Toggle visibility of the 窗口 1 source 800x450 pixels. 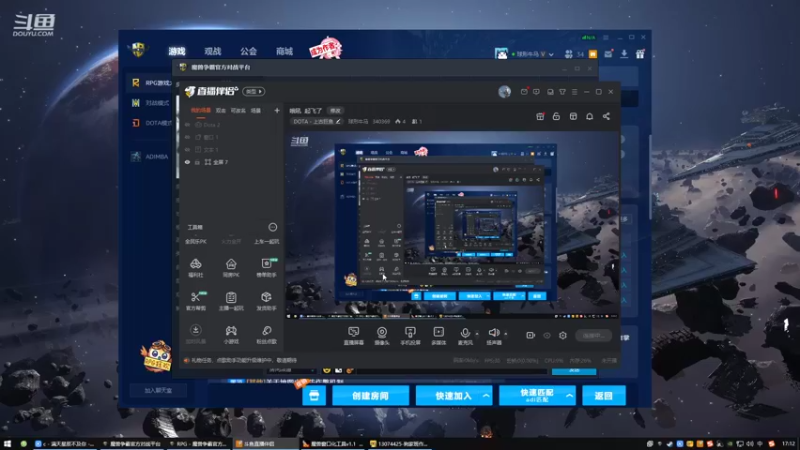click(x=187, y=137)
